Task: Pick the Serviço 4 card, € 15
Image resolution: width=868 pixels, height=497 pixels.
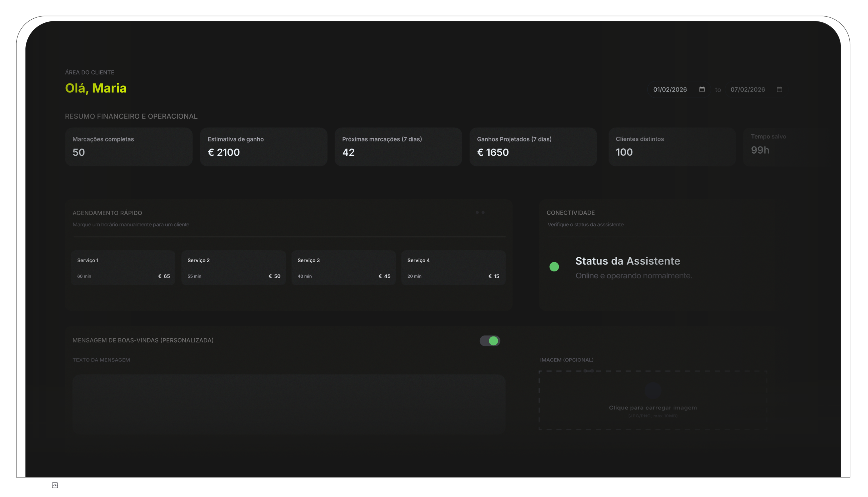Action: 453,268
